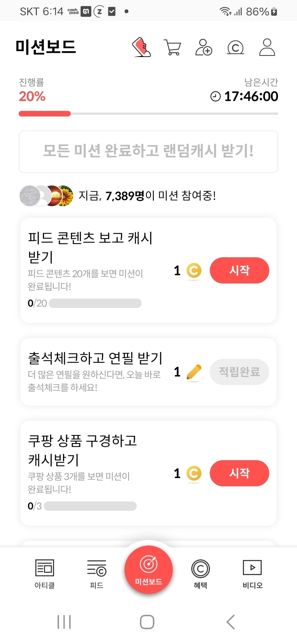
Task: Click the 20% mission progress bar
Action: point(148,114)
